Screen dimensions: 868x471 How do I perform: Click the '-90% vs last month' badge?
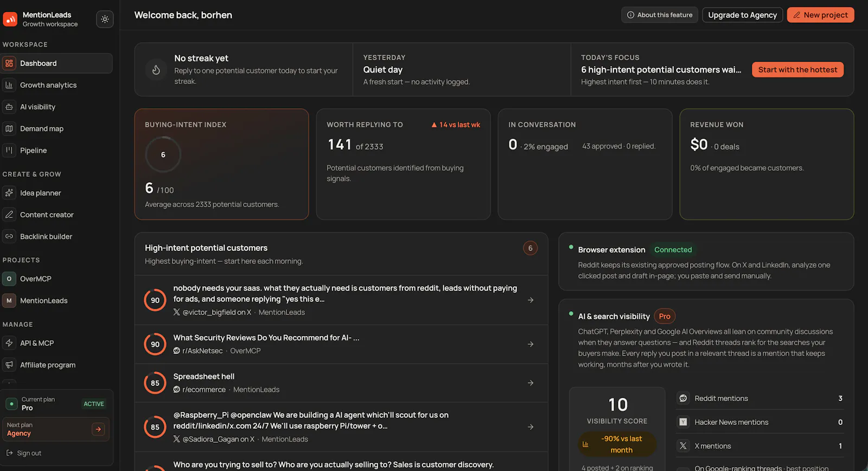[x=617, y=444]
